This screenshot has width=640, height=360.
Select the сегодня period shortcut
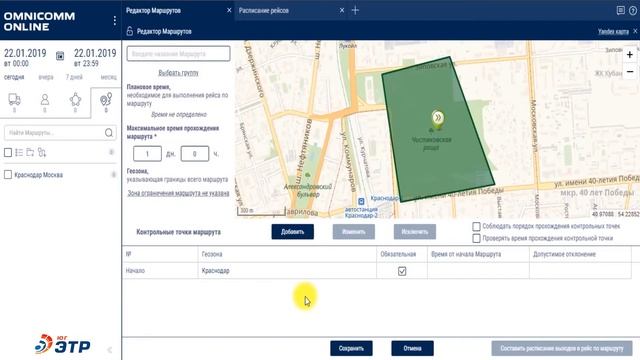pyautogui.click(x=14, y=77)
